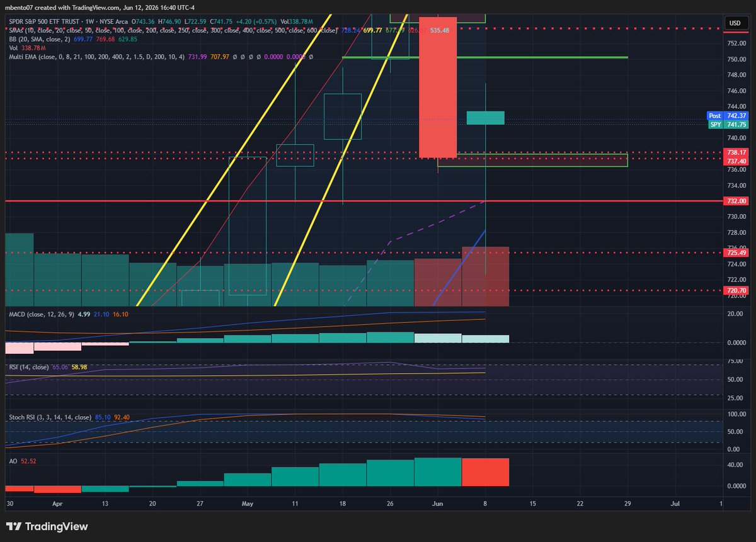756x542 pixels.
Task: Click the 20.00 MACD axis label
Action: click(735, 314)
